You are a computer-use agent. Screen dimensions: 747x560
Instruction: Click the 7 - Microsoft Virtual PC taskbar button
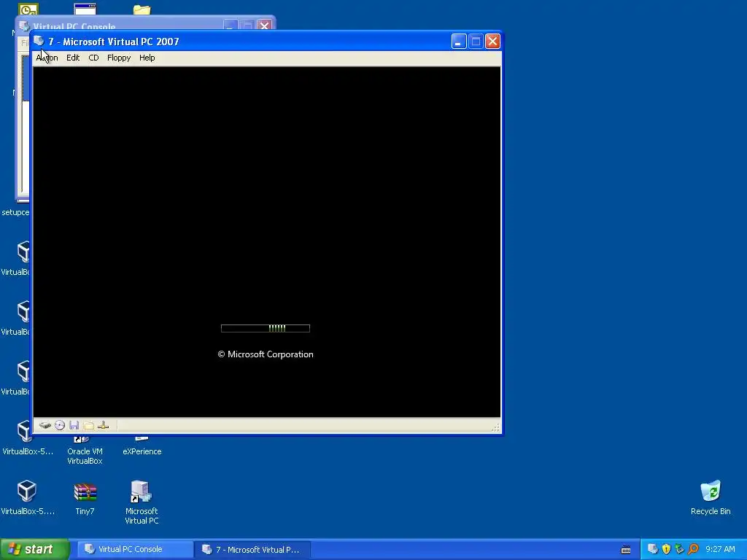tap(252, 550)
